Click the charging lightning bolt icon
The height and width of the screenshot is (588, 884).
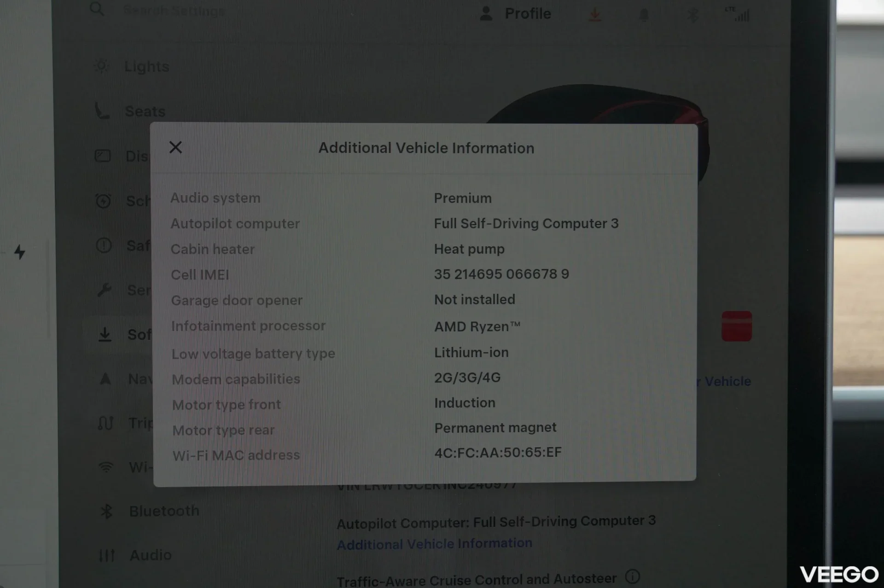tap(19, 252)
